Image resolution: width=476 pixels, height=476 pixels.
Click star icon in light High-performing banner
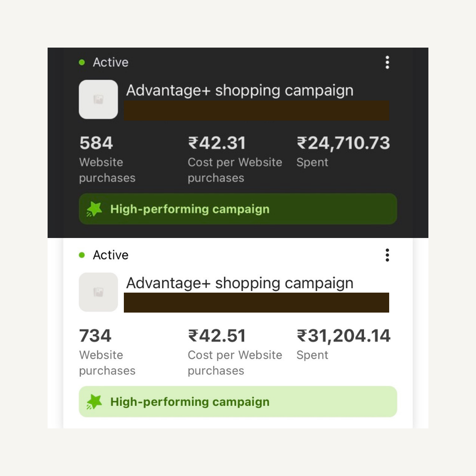pos(94,402)
